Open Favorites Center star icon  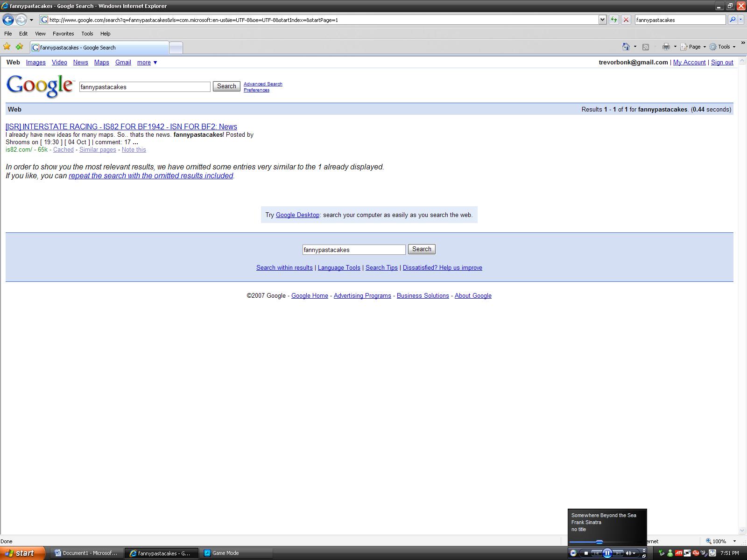[7, 47]
